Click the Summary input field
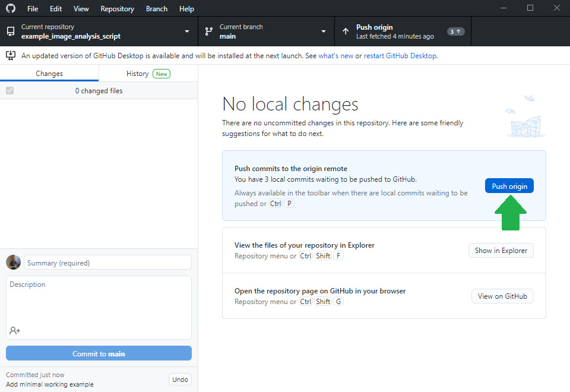 click(107, 263)
